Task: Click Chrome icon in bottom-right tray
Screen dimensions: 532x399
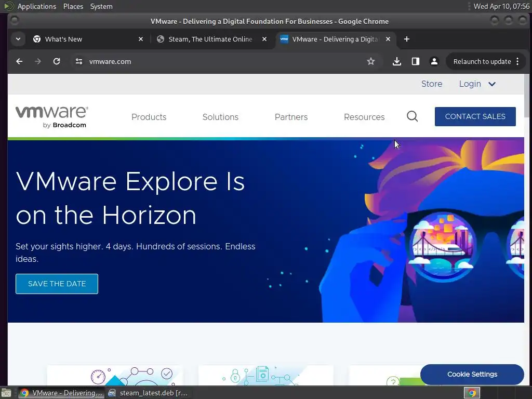Action: (472, 393)
